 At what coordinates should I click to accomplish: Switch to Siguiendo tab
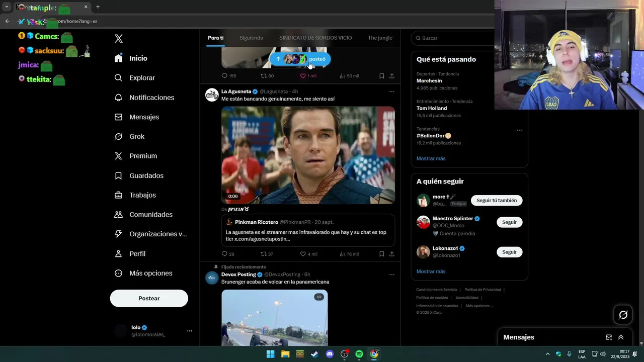click(251, 38)
